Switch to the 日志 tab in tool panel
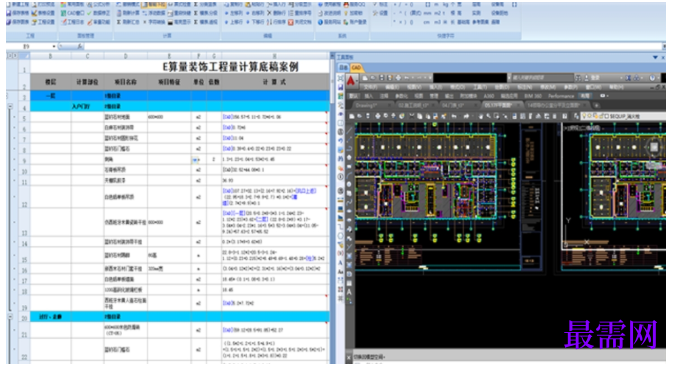Image resolution: width=676 pixels, height=366 pixels. coord(343,68)
